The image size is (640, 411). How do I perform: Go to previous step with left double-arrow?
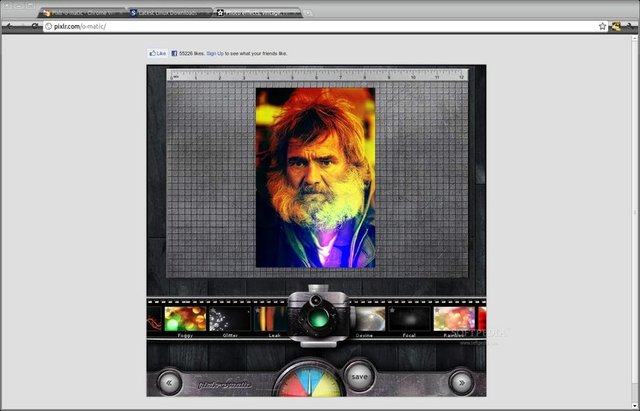(169, 382)
